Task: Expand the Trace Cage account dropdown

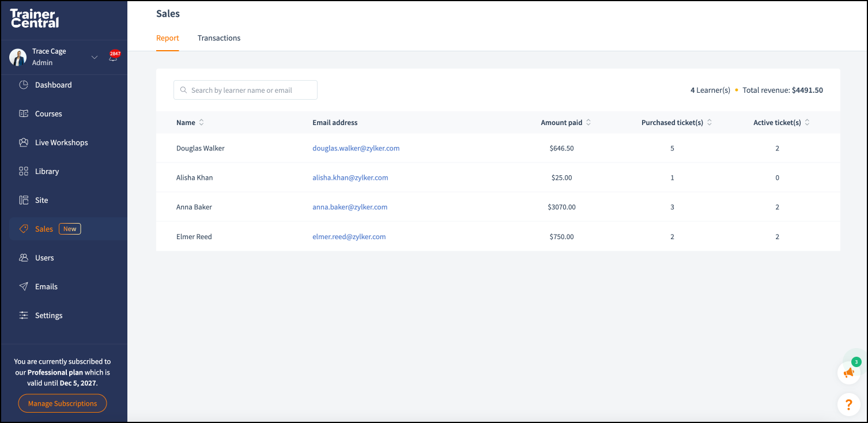Action: [x=95, y=57]
